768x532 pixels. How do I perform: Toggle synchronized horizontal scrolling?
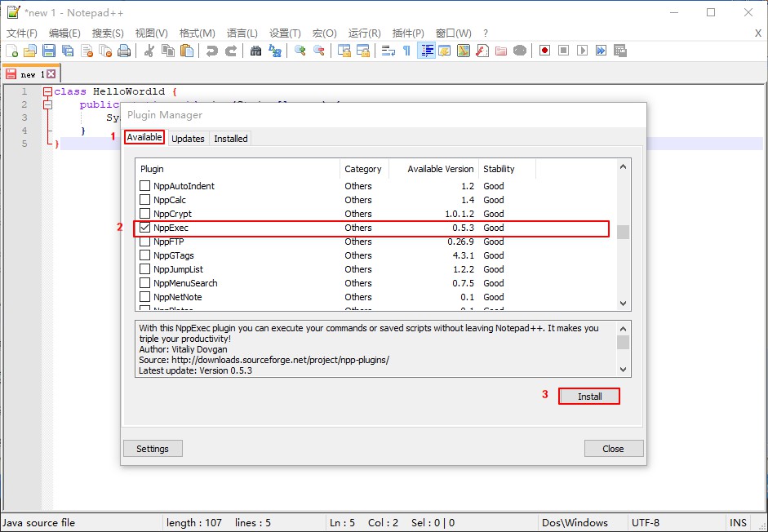point(363,51)
